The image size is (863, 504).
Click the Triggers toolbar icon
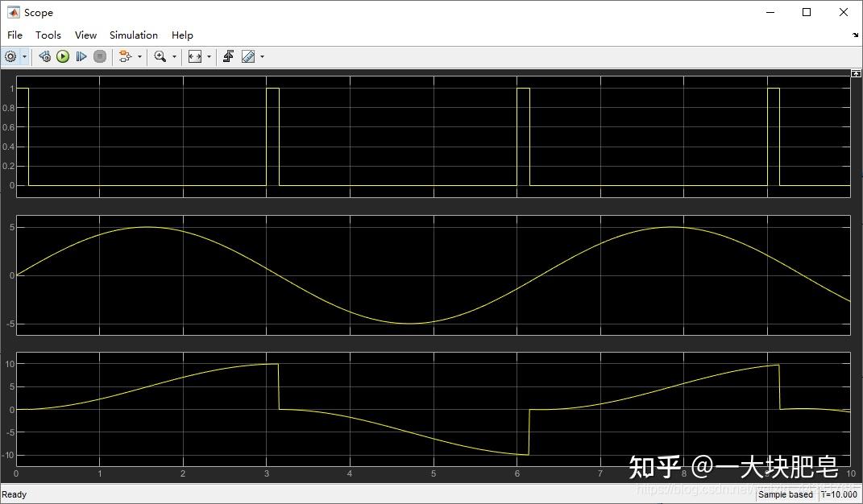point(228,56)
